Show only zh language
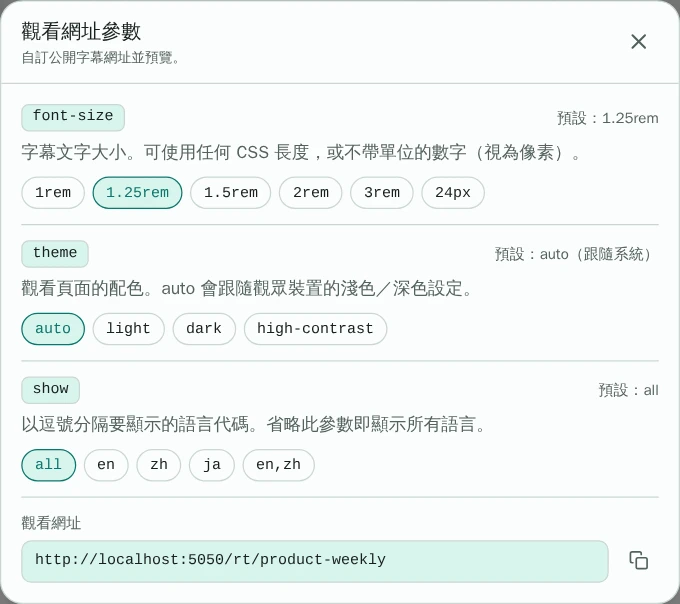The height and width of the screenshot is (604, 680). click(159, 465)
